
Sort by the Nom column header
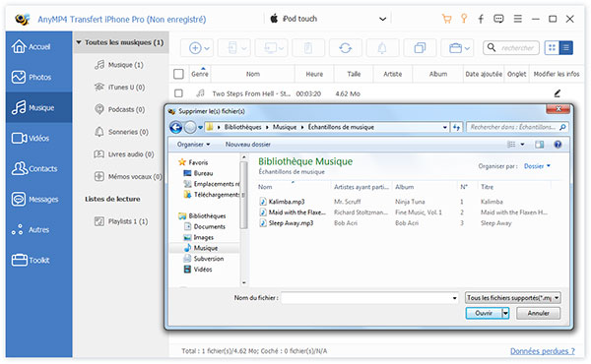[253, 74]
